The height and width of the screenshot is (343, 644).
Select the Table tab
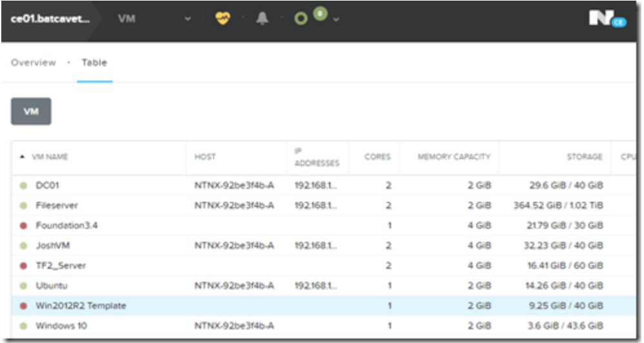(94, 63)
